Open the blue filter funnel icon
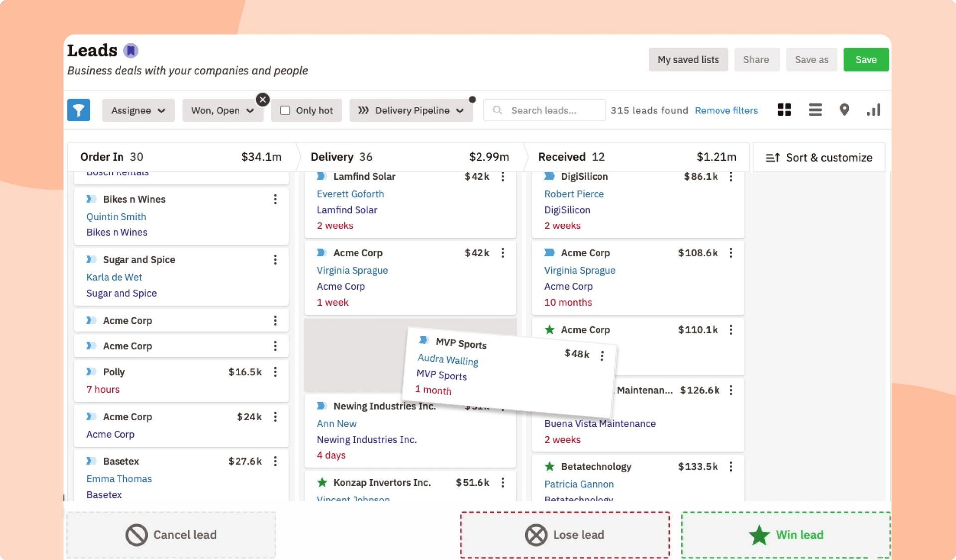This screenshot has height=560, width=956. click(x=79, y=110)
